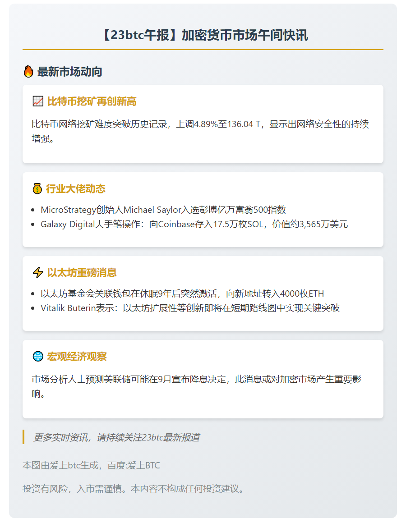Screen dimensions: 406x532
Task: Click the Ethereum Foundation 4000枚ETH wallet bullet
Action: [x=182, y=294]
